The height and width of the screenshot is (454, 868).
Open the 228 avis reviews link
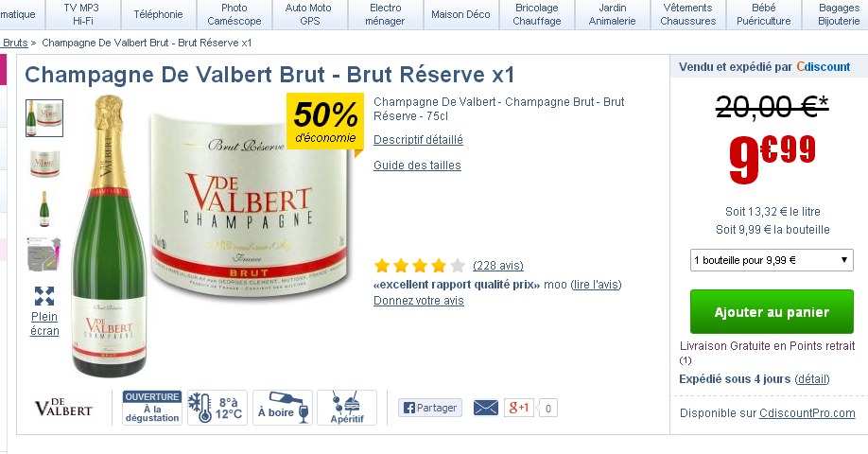point(498,266)
